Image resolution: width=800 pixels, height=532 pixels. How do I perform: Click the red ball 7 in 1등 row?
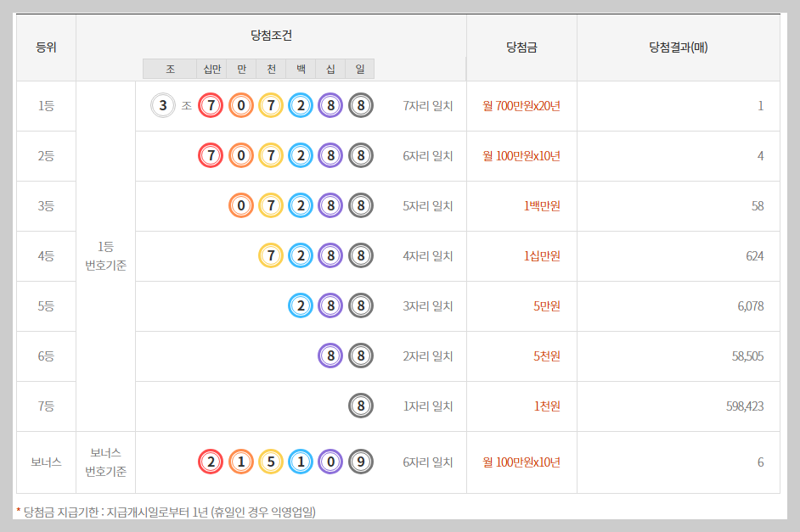pyautogui.click(x=211, y=105)
